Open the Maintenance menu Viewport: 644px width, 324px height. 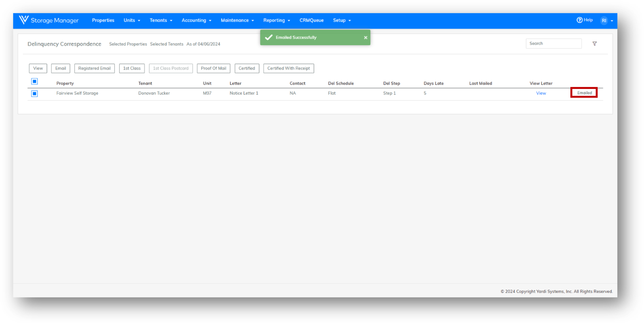237,21
